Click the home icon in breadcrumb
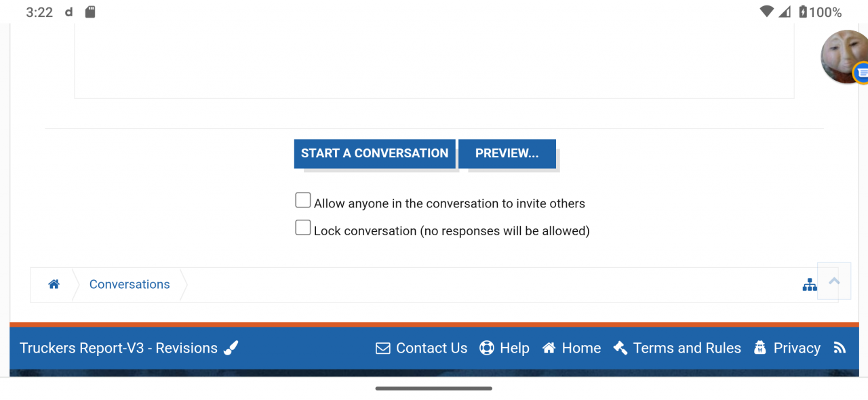Screen dimensions: 868x400 pyautogui.click(x=54, y=285)
